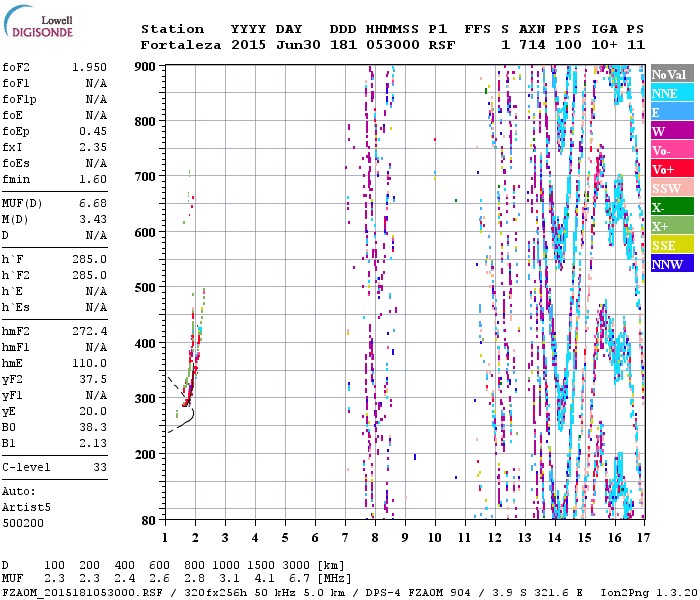Select the C-level value 33
This screenshot has width=700, height=600.
point(98,467)
